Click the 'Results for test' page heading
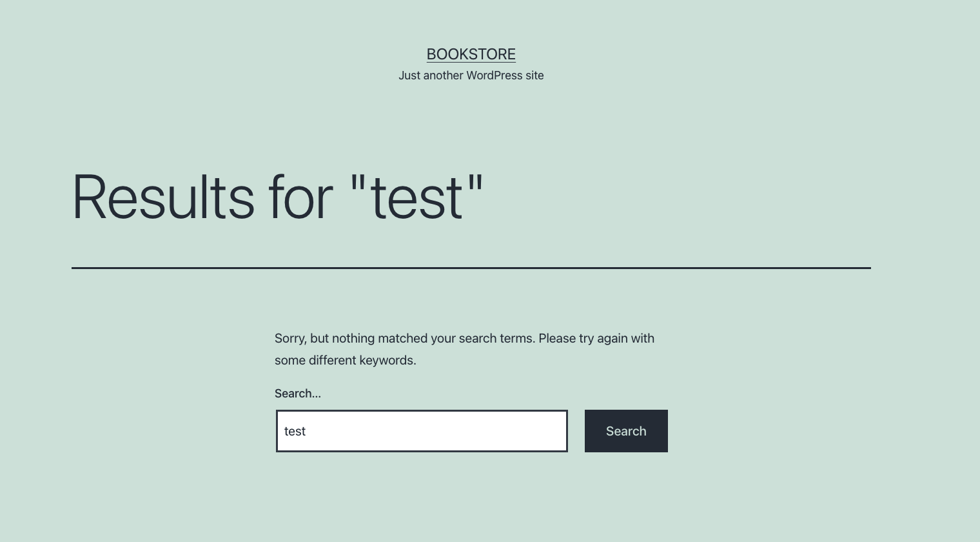The width and height of the screenshot is (980, 542). click(277, 197)
